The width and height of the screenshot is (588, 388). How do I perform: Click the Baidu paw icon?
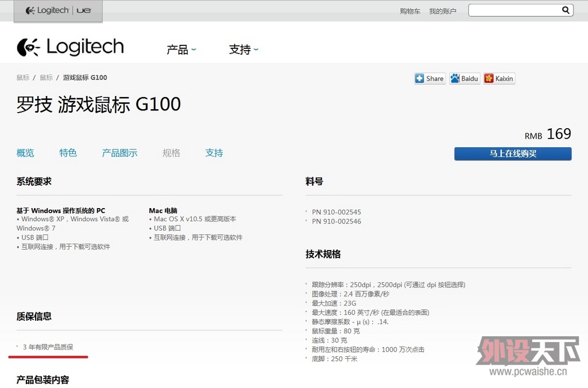tap(455, 78)
